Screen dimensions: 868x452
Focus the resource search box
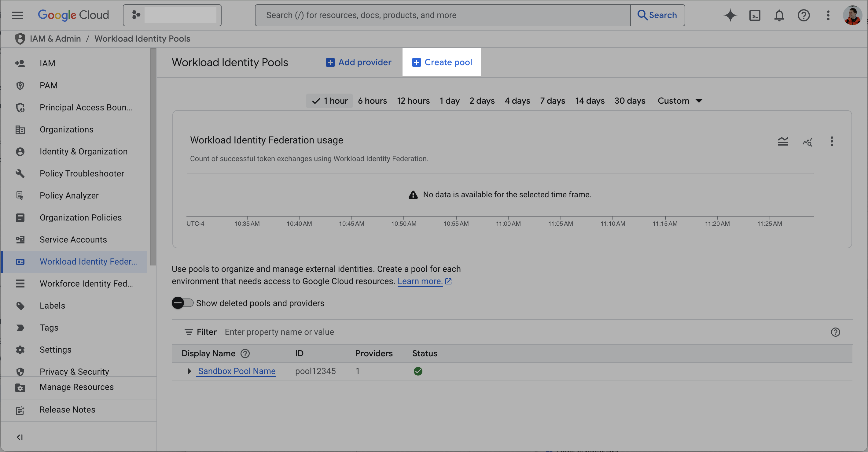click(x=443, y=15)
